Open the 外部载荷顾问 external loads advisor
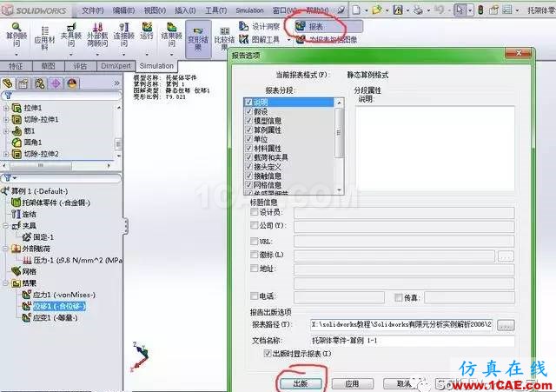 pos(97,36)
